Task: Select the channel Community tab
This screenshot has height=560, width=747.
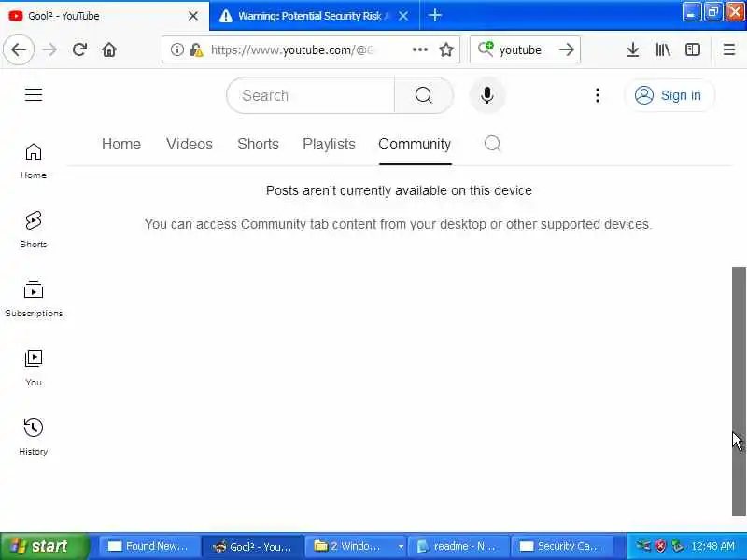Action: coord(415,145)
